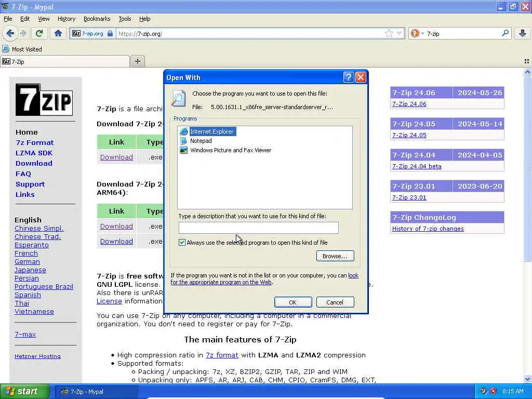Open the Tools menu
Viewport: 532px width, 399px height.
[x=125, y=19]
